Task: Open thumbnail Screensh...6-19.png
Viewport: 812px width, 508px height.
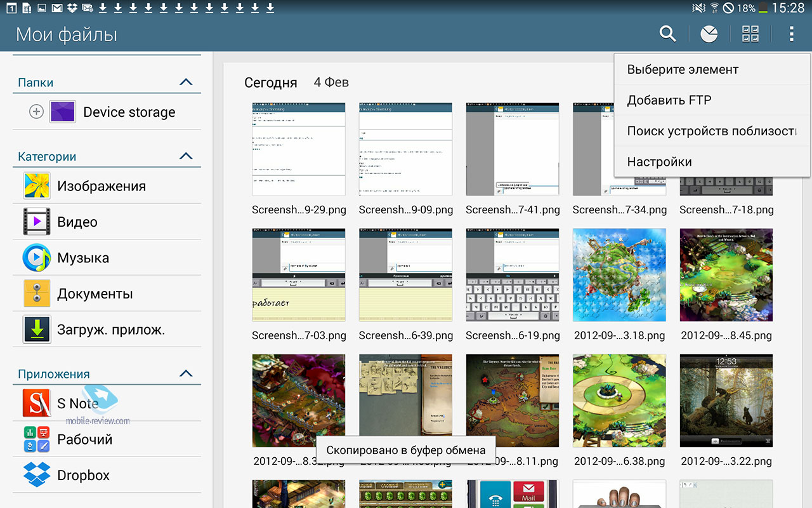Action: 513,275
